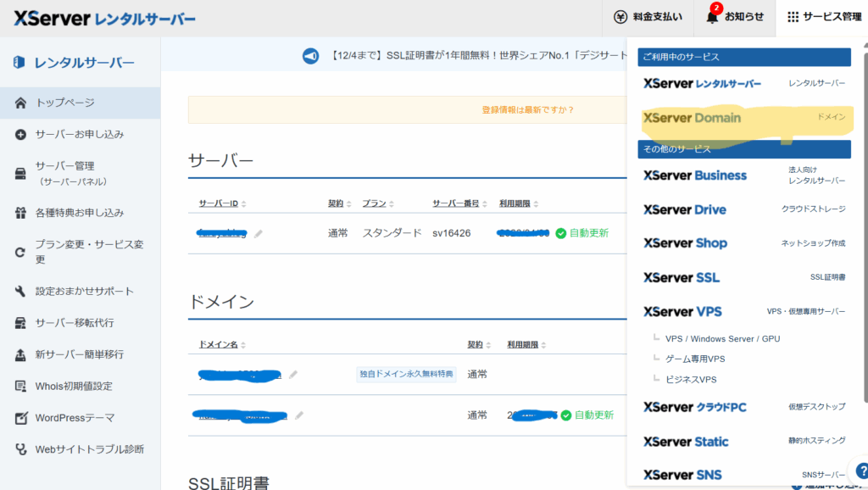868x490 pixels.
Task: Open サーバー管理 in the sidebar
Action: click(64, 173)
